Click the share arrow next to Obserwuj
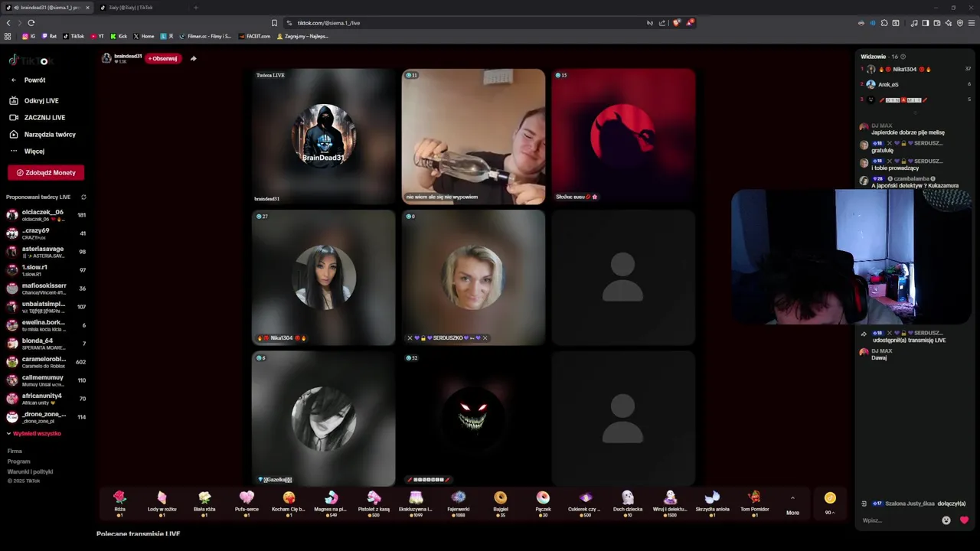This screenshot has height=551, width=980. pos(193,58)
